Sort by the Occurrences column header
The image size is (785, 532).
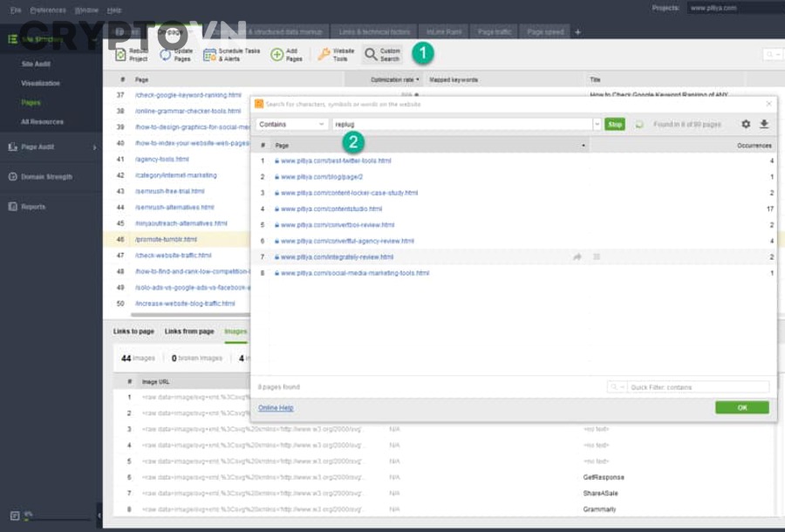click(754, 146)
